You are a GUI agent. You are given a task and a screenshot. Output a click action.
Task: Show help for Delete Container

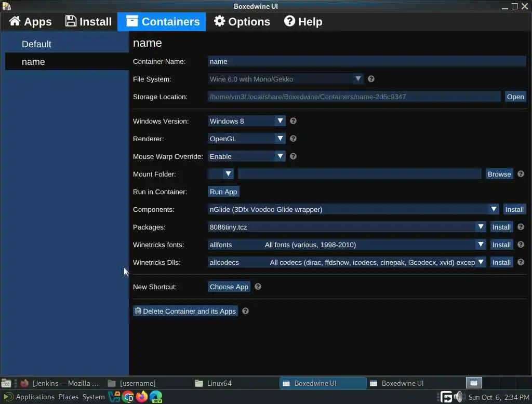click(x=245, y=311)
